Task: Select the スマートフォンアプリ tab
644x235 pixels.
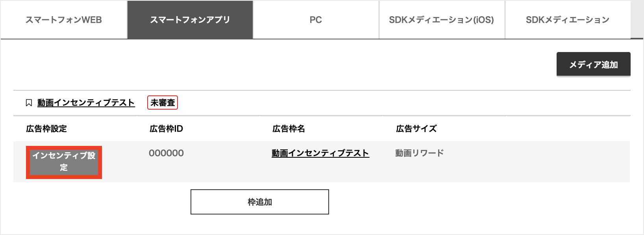Action: coord(190,20)
